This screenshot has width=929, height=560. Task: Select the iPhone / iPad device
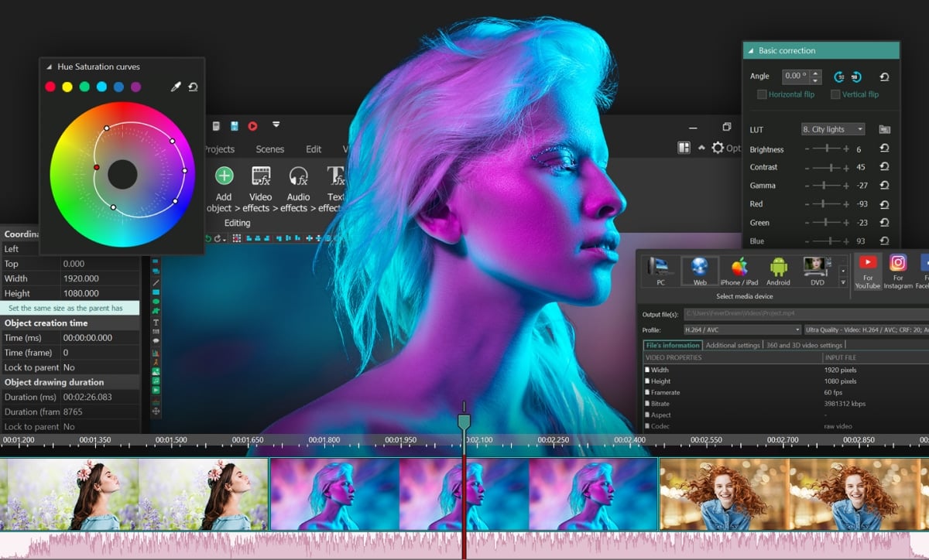pyautogui.click(x=739, y=271)
